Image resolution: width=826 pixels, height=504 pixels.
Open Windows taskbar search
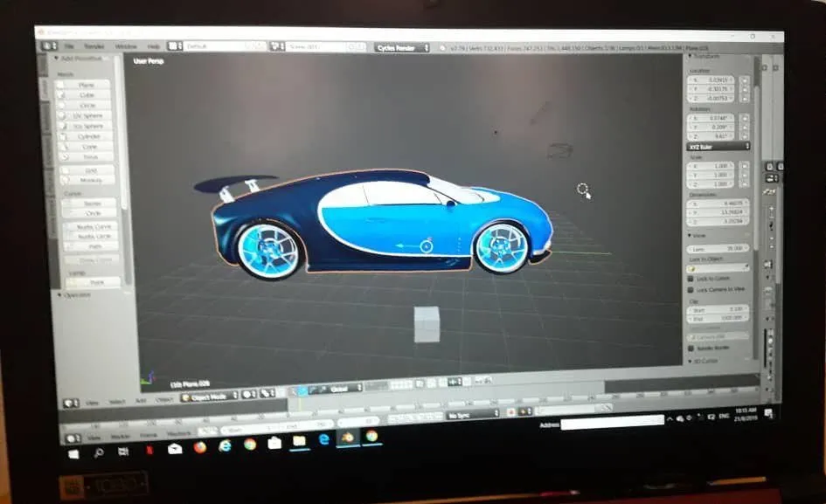(x=99, y=452)
